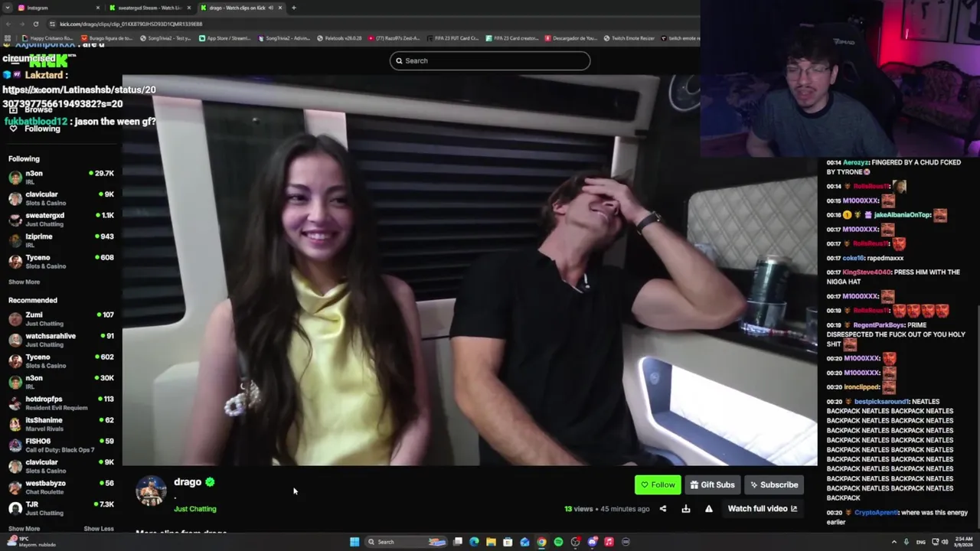Open Google Chrome from taskbar

541,542
